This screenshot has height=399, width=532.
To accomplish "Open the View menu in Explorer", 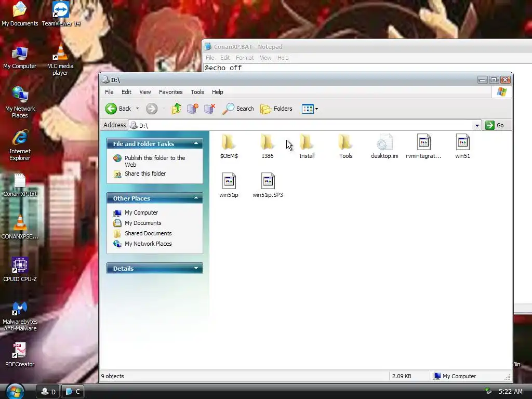I will (x=145, y=92).
